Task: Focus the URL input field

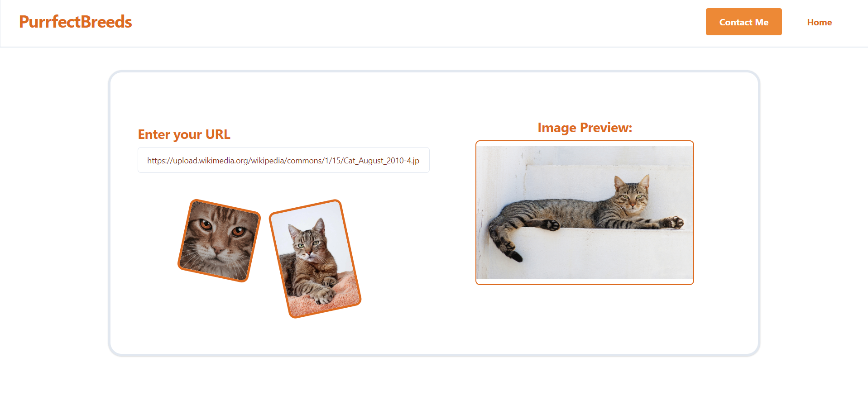Action: 283,160
